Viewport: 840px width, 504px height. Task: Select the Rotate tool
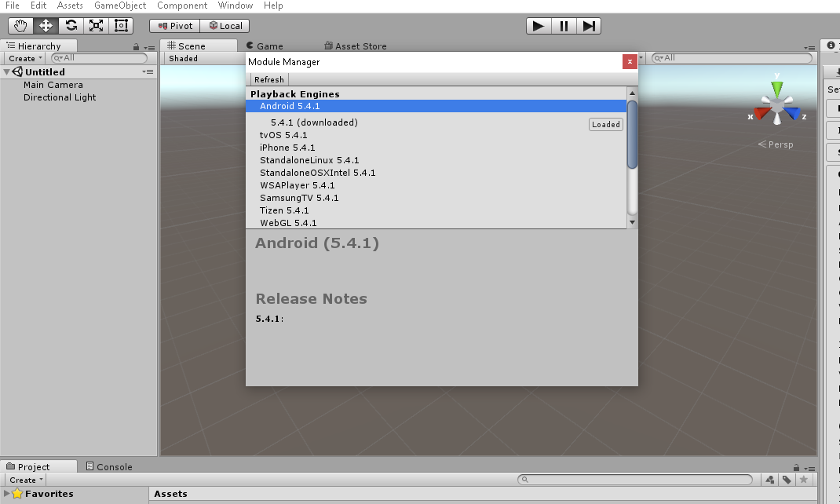click(x=71, y=26)
